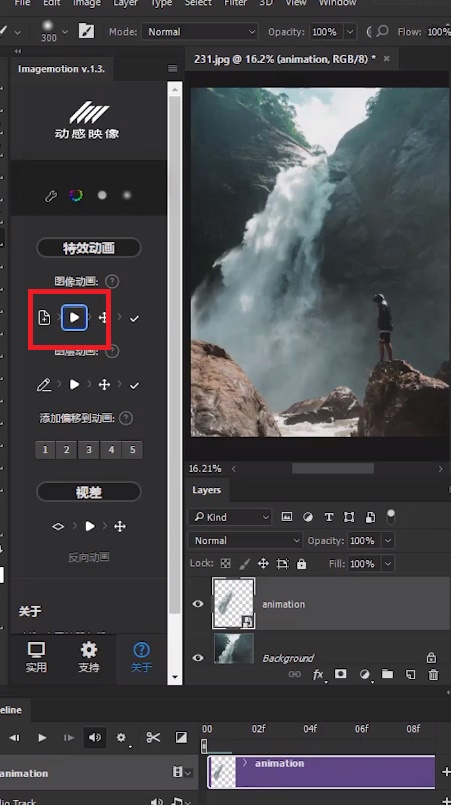Create a new layer

click(x=410, y=674)
